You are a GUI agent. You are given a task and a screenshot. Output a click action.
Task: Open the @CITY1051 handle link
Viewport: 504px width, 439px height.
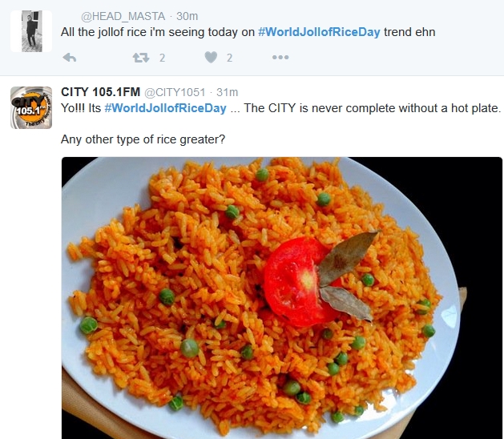pyautogui.click(x=175, y=93)
